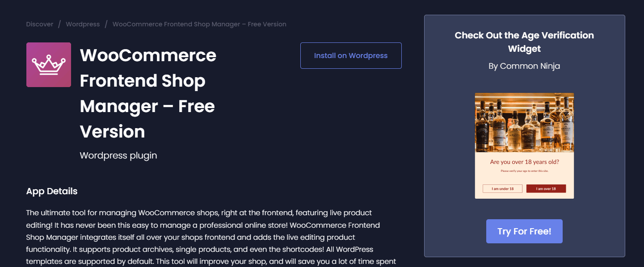This screenshot has width=644, height=267.
Task: Click the 'Are you over 18 years old?' prompt
Action: pos(524,162)
